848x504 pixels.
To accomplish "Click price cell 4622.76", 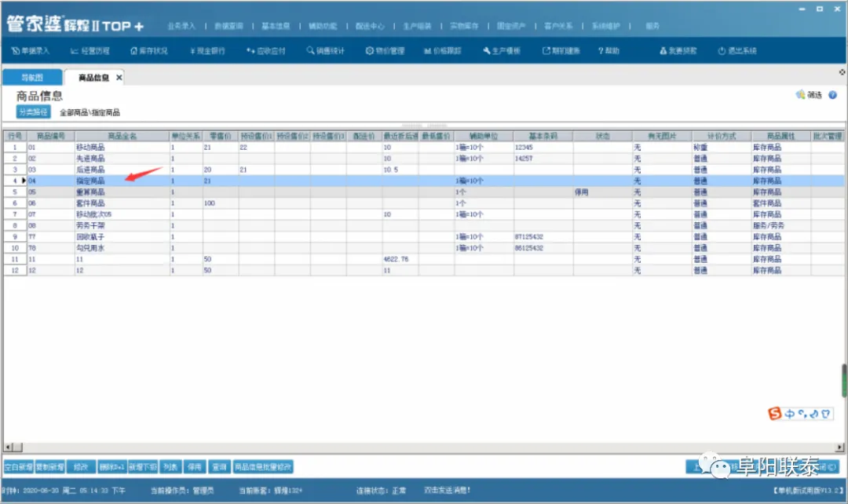I will click(x=400, y=259).
